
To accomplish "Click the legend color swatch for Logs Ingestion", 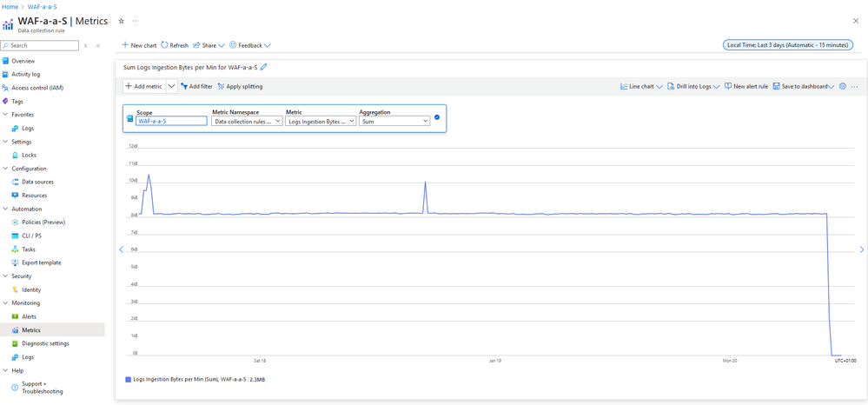I will [x=128, y=380].
